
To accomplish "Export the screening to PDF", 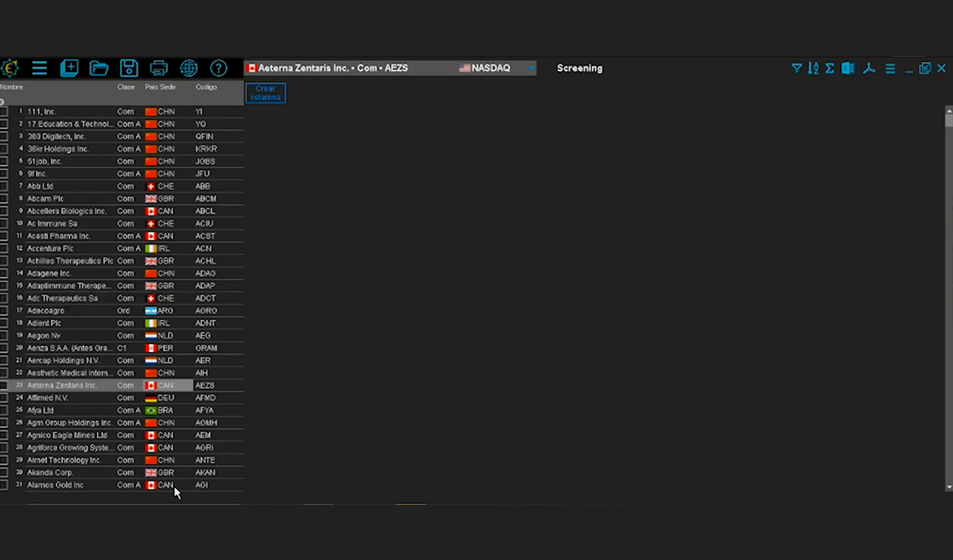I will (869, 68).
